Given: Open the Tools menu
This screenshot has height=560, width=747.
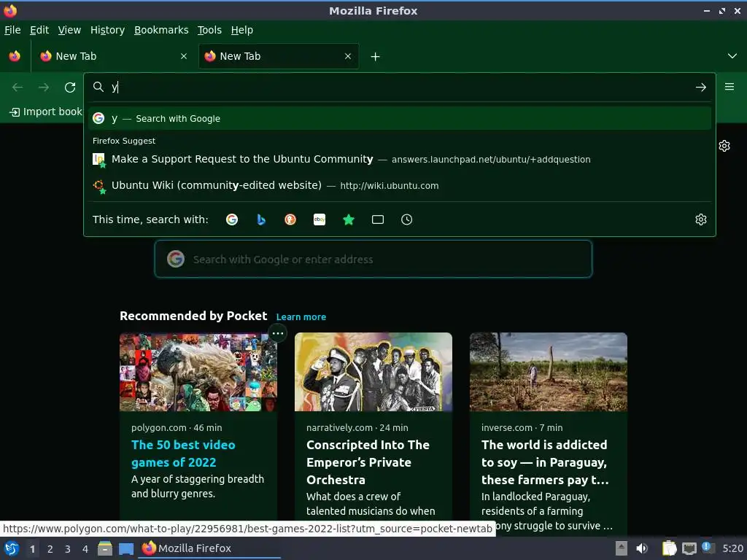Looking at the screenshot, I should (209, 30).
